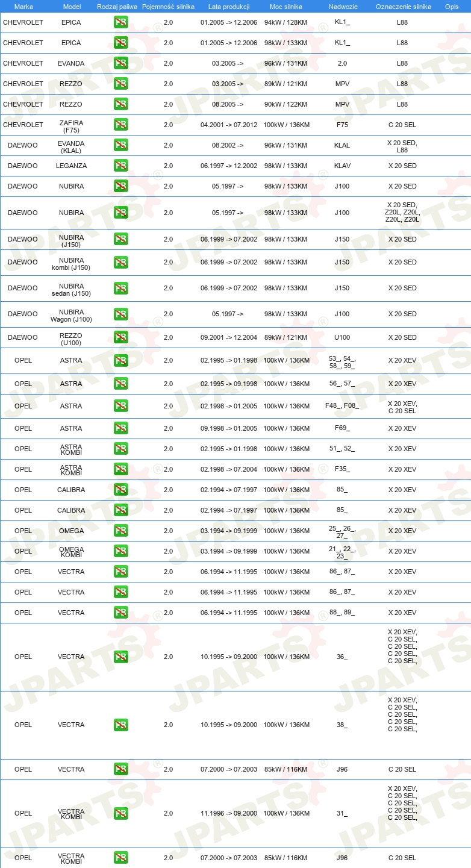Click the Moc silnika column header

[x=286, y=6]
